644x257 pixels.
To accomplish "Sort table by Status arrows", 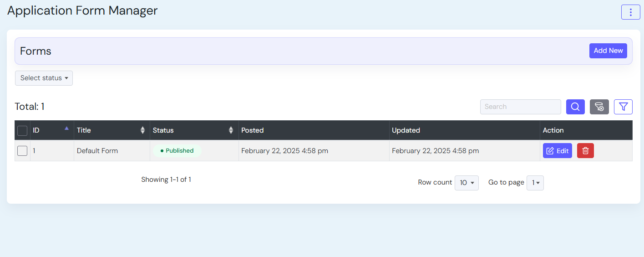I will tap(231, 130).
